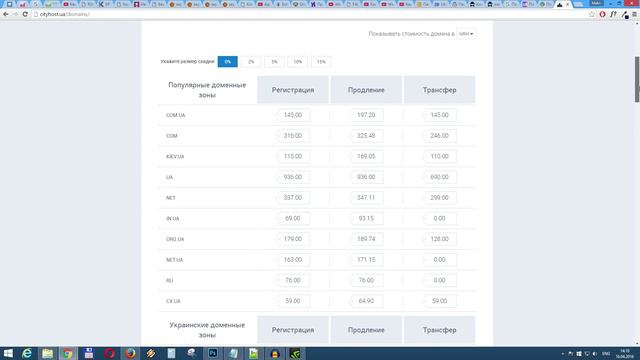Reload the current page

(25, 14)
